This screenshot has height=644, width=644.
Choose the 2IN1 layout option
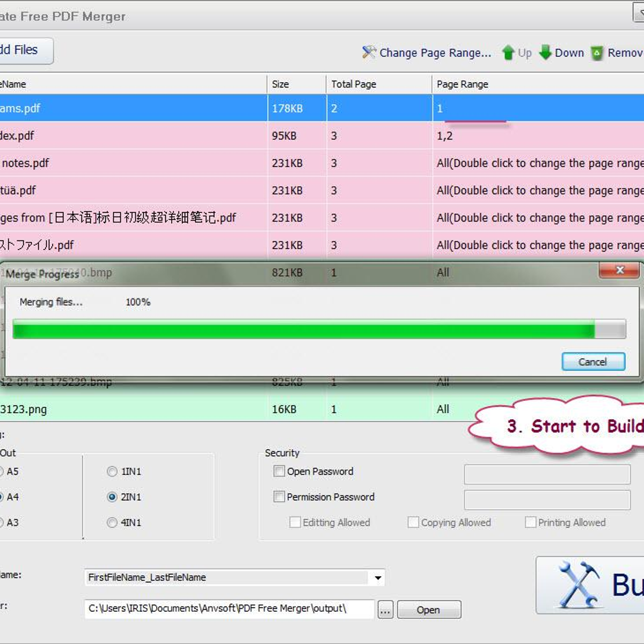(112, 497)
